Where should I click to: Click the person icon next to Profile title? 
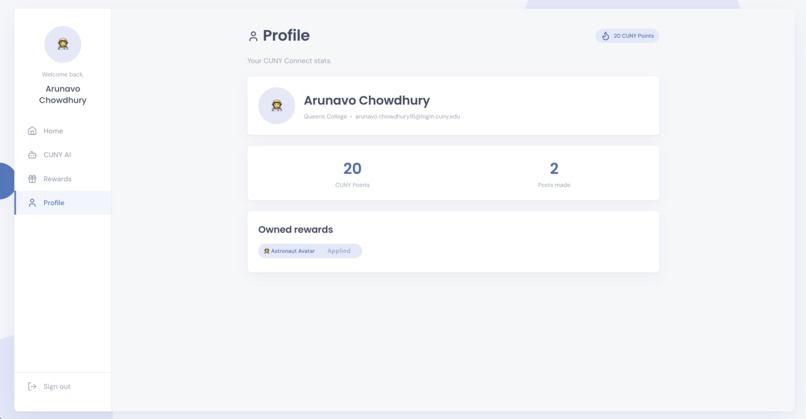click(253, 36)
